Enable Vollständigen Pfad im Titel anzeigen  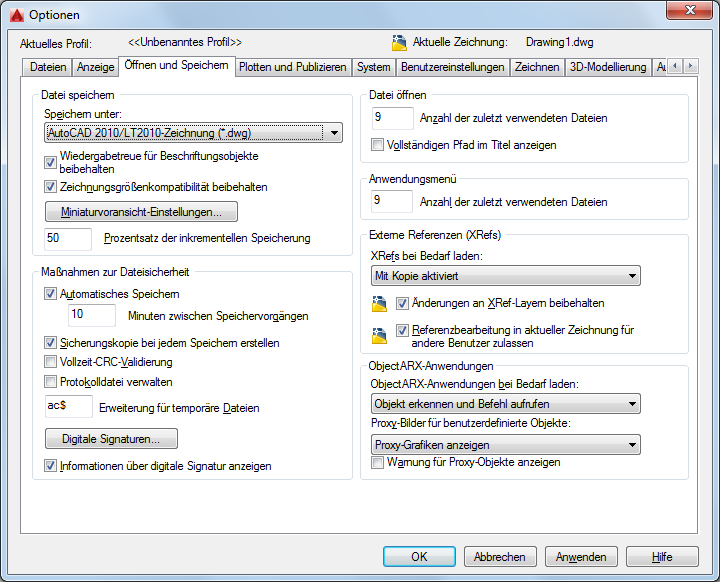point(377,145)
